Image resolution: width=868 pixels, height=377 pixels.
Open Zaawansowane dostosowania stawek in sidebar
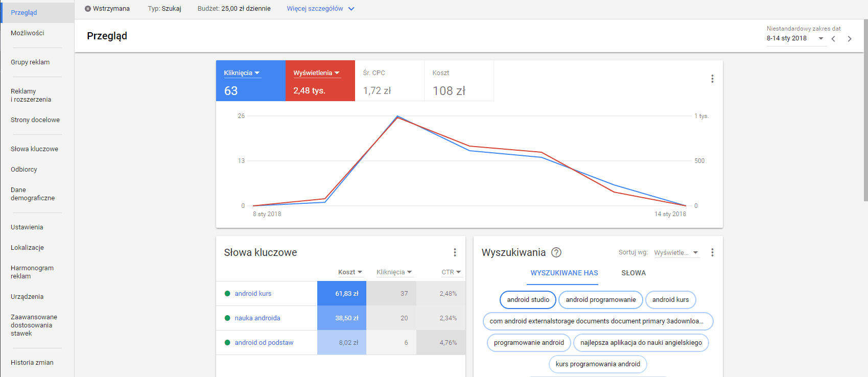click(34, 325)
